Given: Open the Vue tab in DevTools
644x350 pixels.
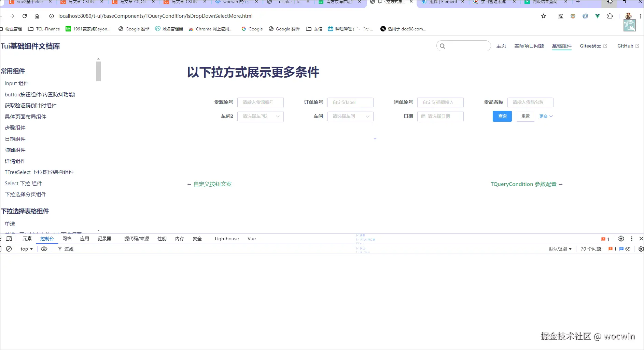Looking at the screenshot, I should coord(251,239).
